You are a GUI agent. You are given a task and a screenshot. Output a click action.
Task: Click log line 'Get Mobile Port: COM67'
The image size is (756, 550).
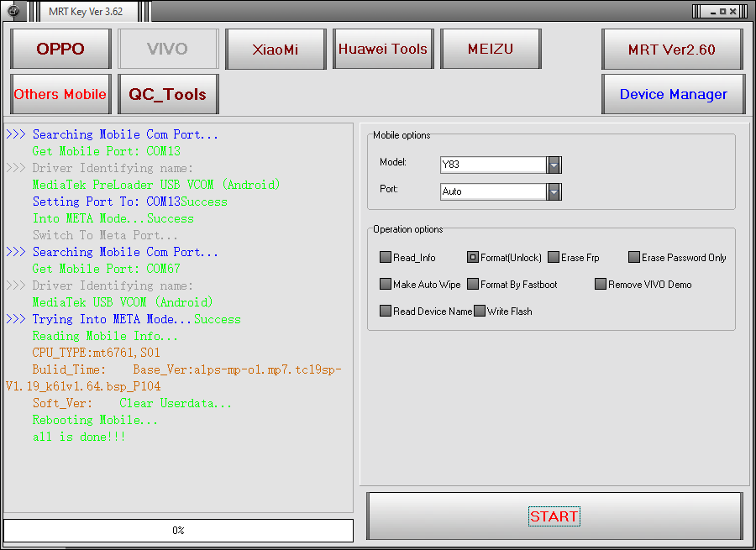pos(107,269)
